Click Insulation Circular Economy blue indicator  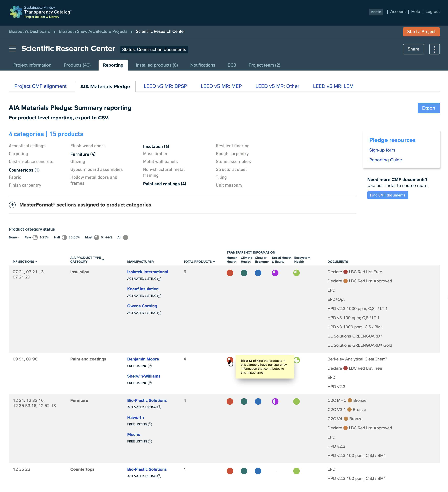(x=258, y=273)
